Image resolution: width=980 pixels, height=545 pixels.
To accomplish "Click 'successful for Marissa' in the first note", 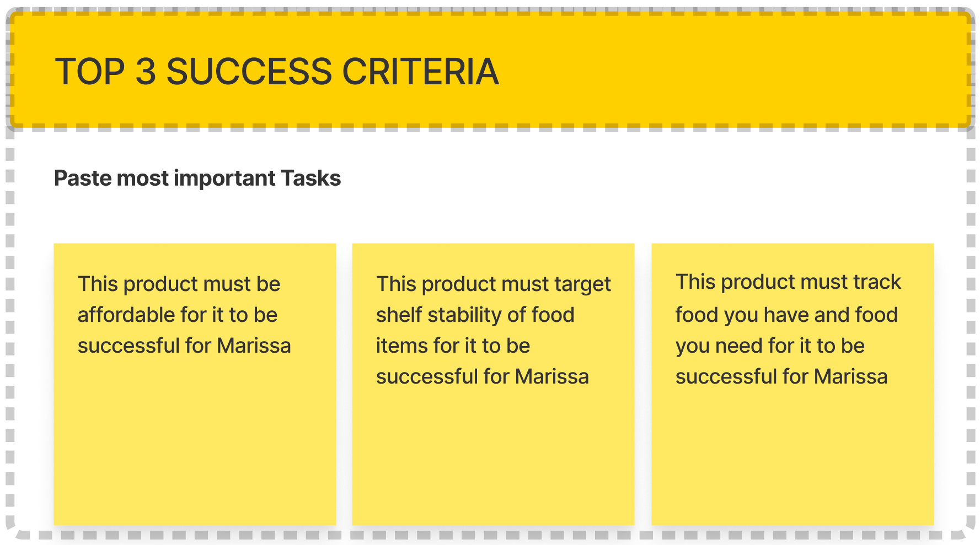I will 184,346.
